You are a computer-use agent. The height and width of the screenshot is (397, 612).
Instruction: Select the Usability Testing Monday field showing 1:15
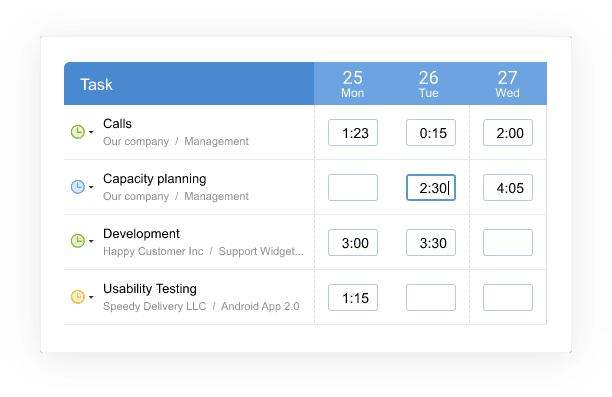tap(353, 298)
